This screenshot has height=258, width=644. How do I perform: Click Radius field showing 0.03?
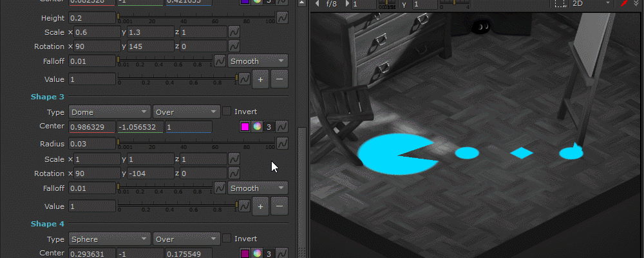pyautogui.click(x=92, y=144)
